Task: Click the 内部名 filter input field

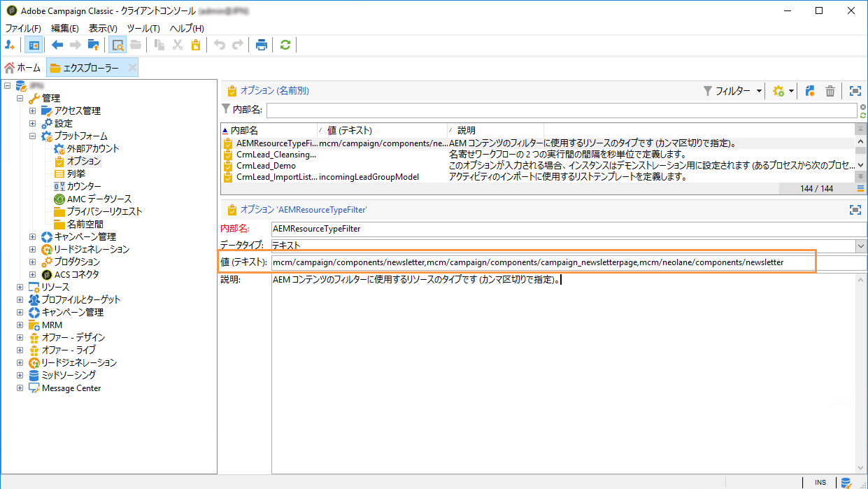Action: pyautogui.click(x=562, y=110)
